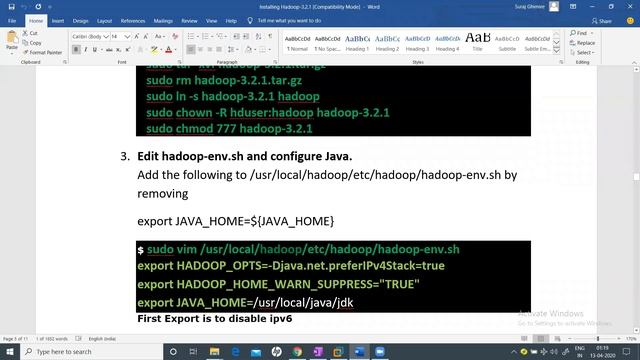Open the File tab

pos(12,21)
